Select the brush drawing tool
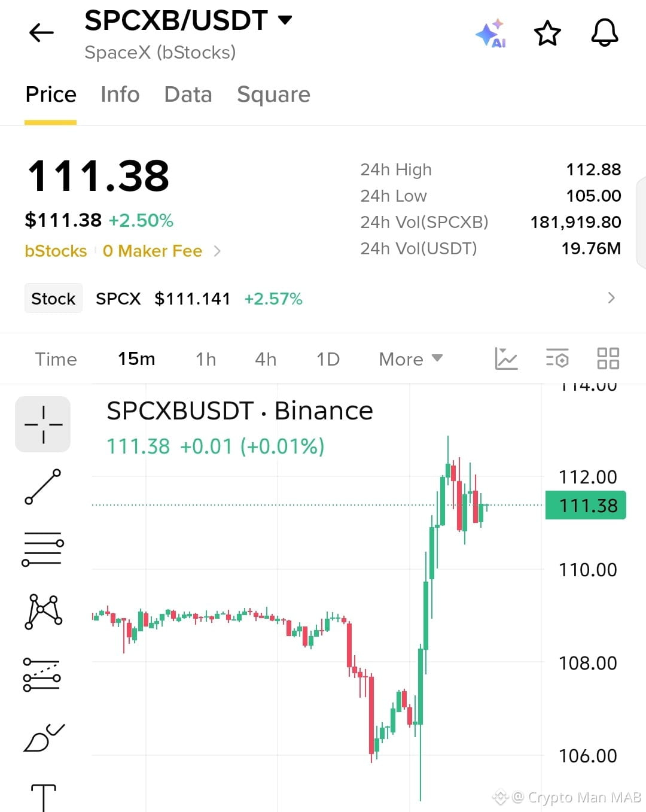 (44, 737)
